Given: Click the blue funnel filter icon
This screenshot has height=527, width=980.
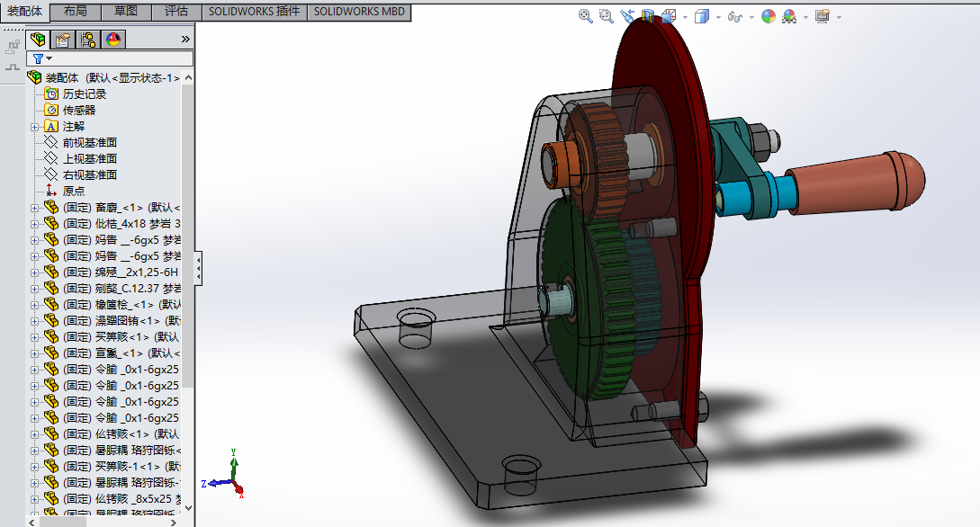Looking at the screenshot, I should 38,58.
